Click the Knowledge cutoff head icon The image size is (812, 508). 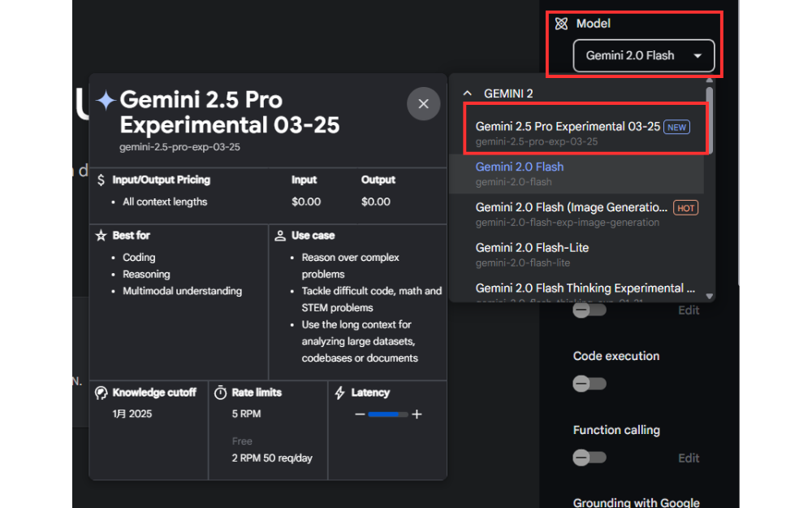tap(101, 393)
